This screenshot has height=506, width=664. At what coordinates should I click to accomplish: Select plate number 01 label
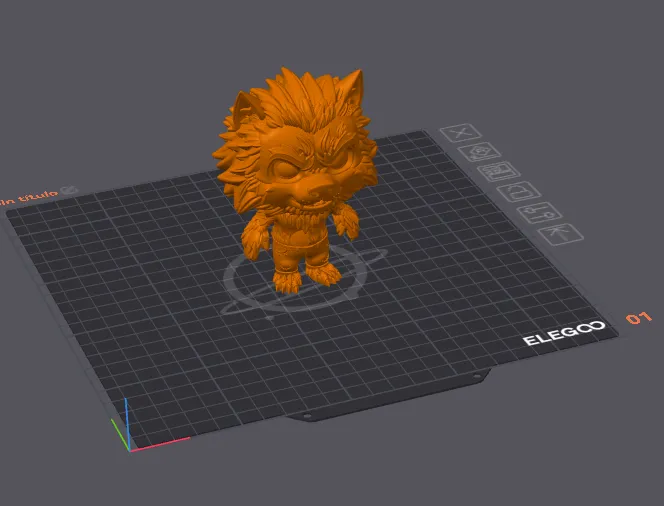pyautogui.click(x=639, y=318)
